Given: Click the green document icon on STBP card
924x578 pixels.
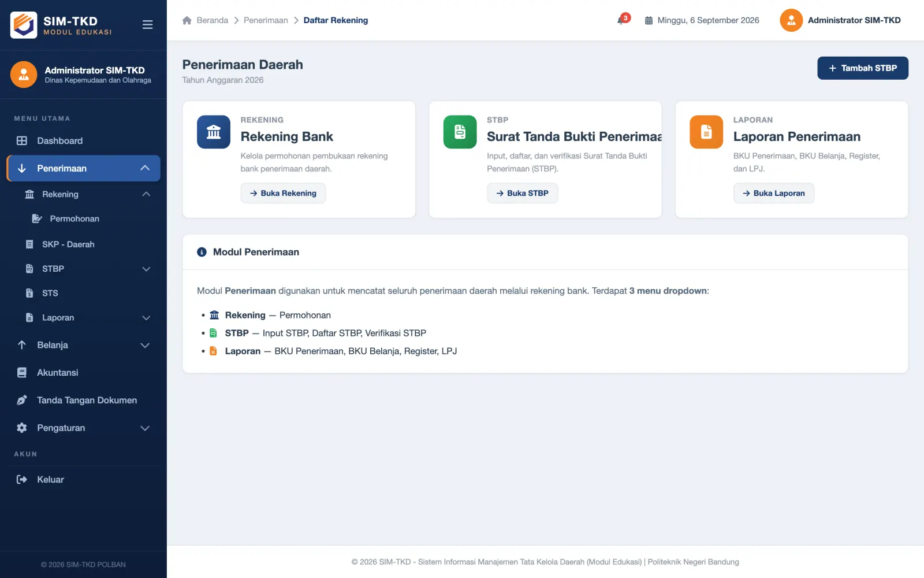Looking at the screenshot, I should tap(460, 132).
